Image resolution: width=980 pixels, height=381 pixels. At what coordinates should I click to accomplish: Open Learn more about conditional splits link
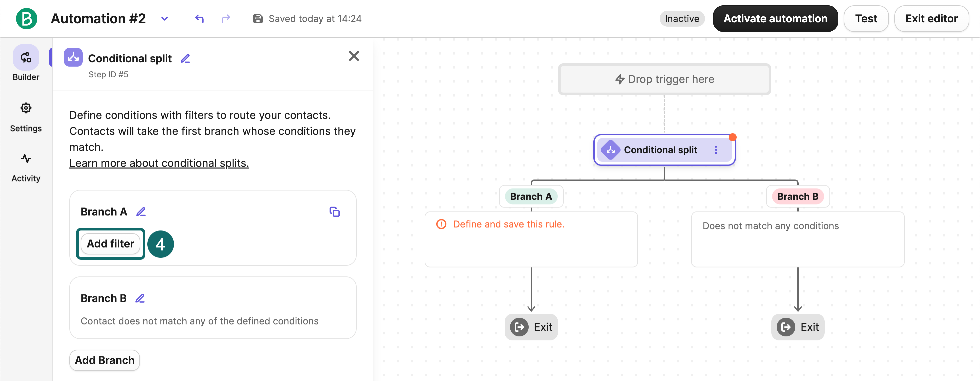(x=159, y=163)
